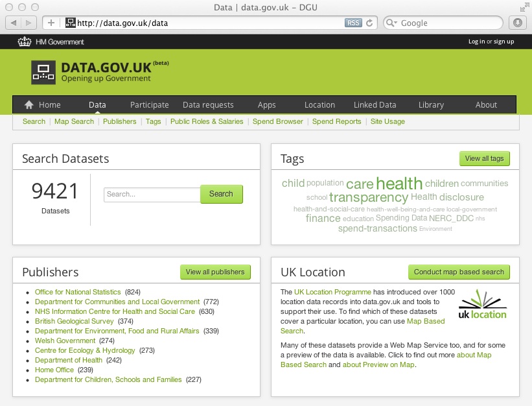Click the DATA.GOV.UK site logo

coord(100,72)
